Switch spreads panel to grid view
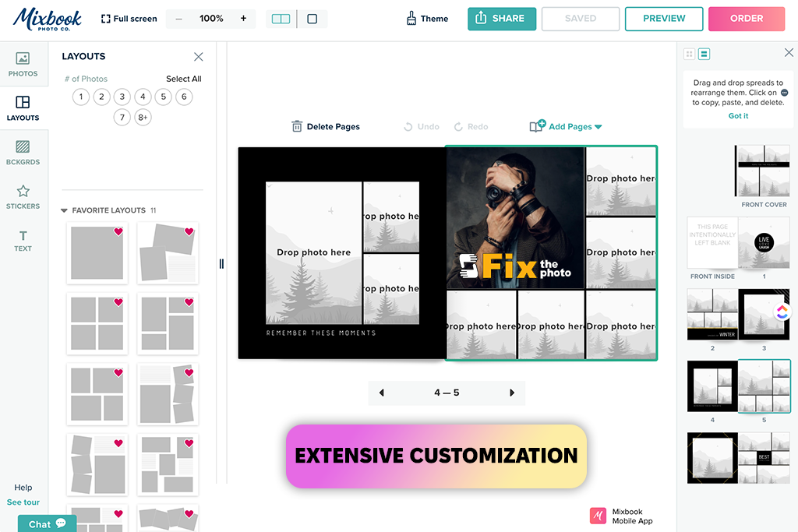The height and width of the screenshot is (532, 798). coord(690,54)
